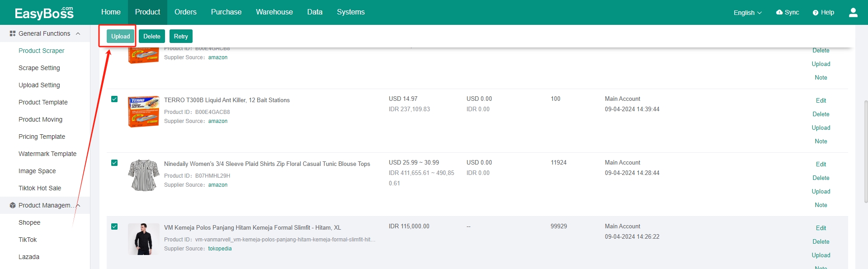
Task: Open Help via question mark icon
Action: tap(816, 13)
